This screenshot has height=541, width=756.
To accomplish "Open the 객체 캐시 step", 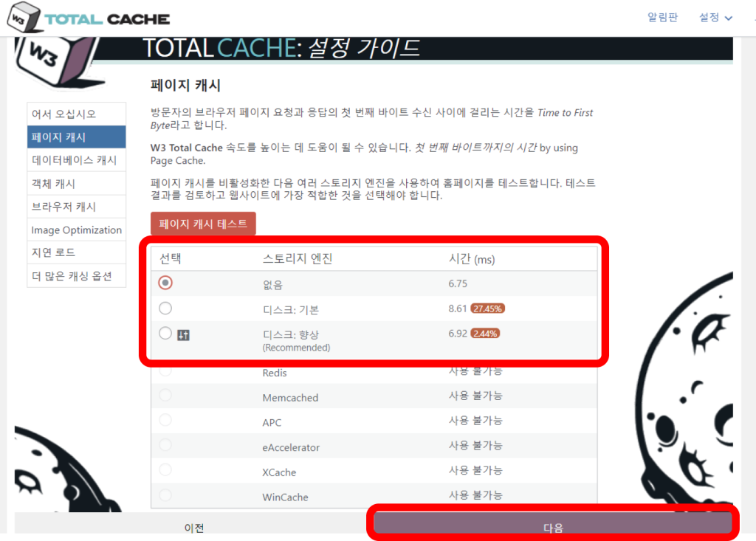I will (x=76, y=184).
